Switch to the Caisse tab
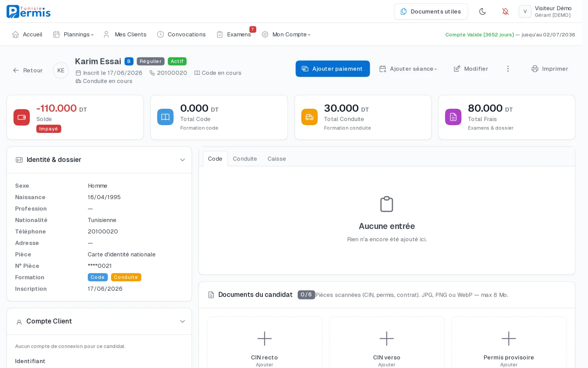 click(x=277, y=159)
